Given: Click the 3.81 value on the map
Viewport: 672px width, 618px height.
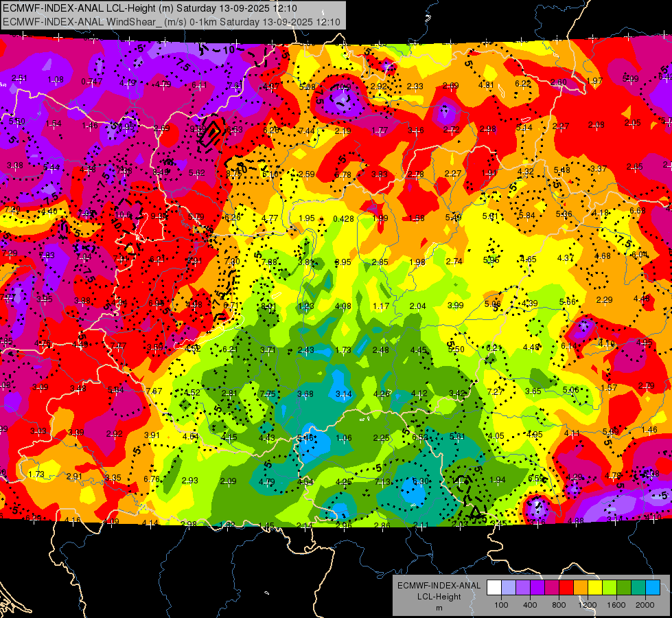Looking at the screenshot, I should (x=306, y=262).
